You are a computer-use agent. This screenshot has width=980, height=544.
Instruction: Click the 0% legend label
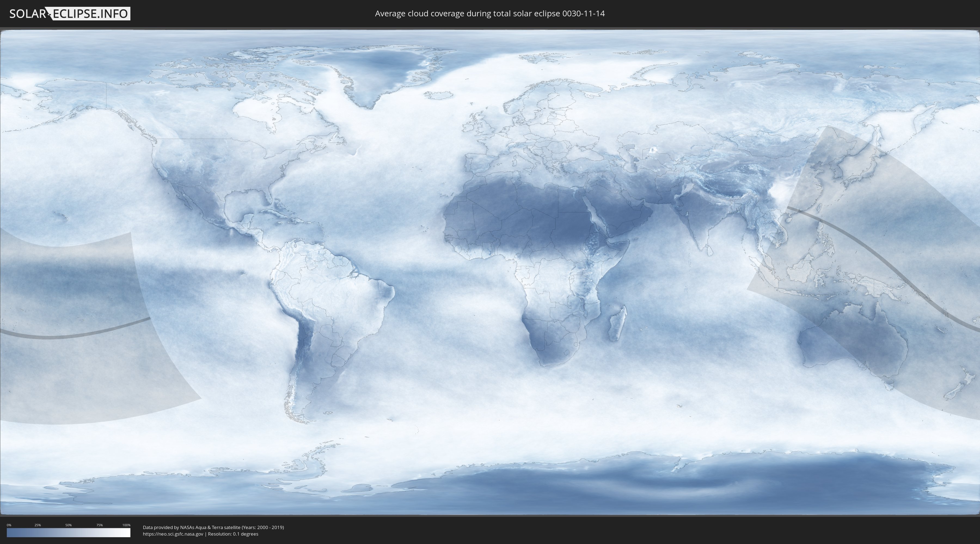9,525
